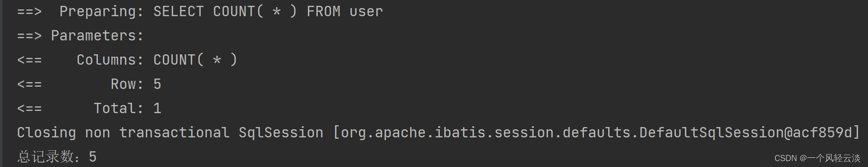This screenshot has width=868, height=167.
Task: Click the CSDN @一个风轻云淡 watermark
Action: 817,158
